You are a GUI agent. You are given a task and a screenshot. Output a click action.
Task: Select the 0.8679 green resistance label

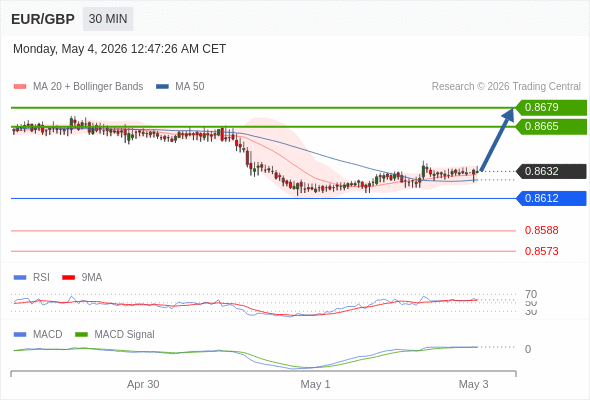pyautogui.click(x=551, y=107)
